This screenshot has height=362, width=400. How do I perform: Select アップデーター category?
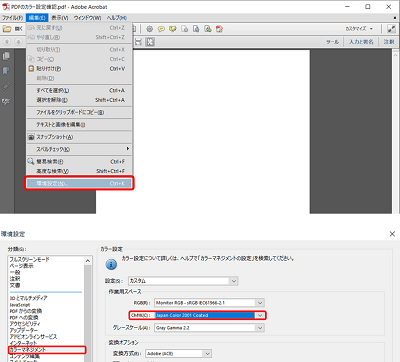click(x=24, y=330)
